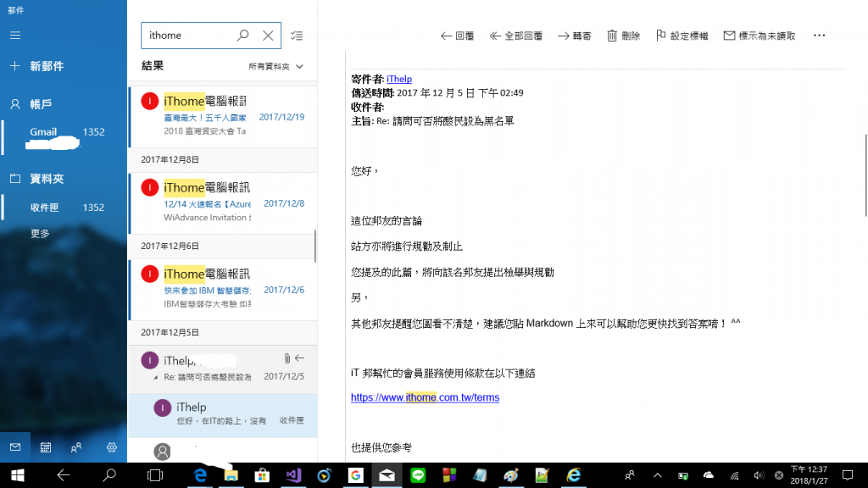Click the iThelp sender link
This screenshot has width=868, height=488.
click(399, 79)
